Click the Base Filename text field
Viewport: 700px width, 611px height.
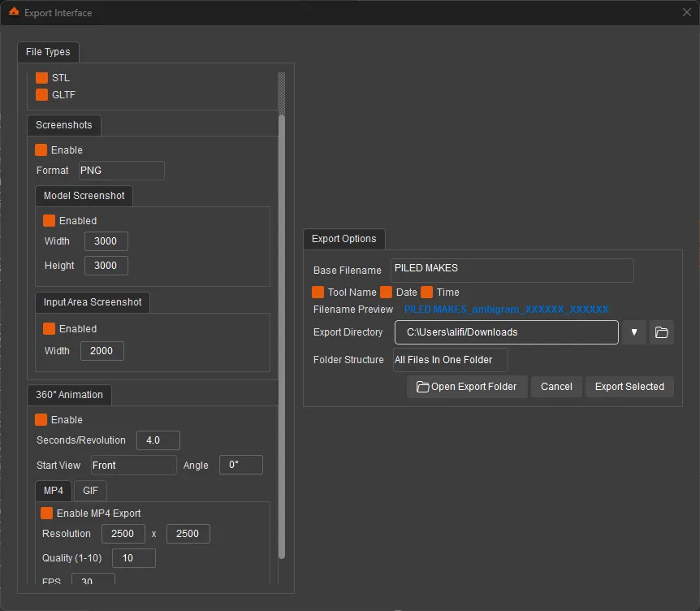pos(512,270)
